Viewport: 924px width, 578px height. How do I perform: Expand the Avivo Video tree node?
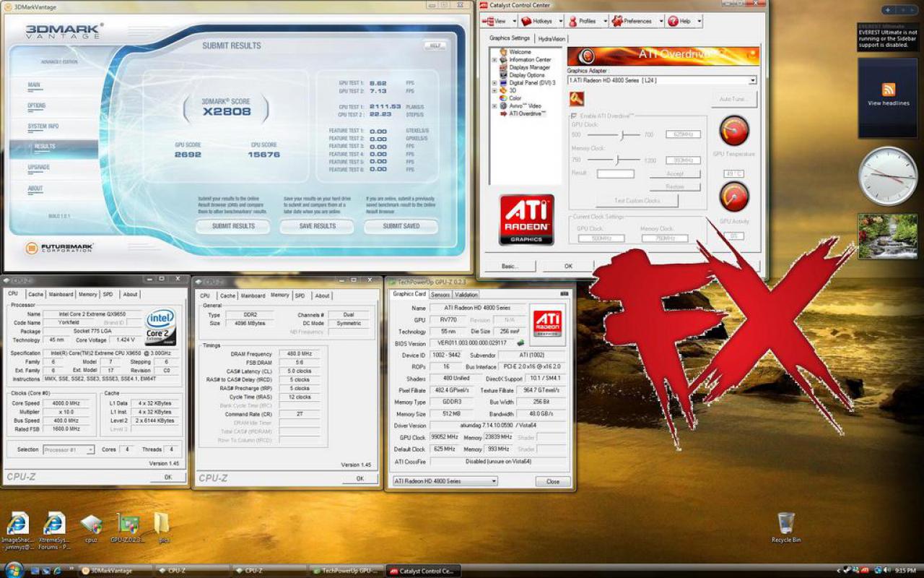point(494,105)
